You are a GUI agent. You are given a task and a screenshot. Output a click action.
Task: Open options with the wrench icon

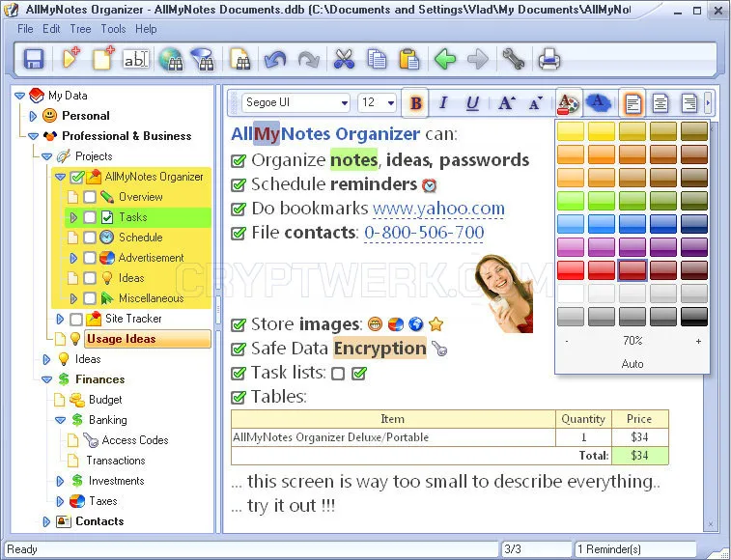click(514, 59)
